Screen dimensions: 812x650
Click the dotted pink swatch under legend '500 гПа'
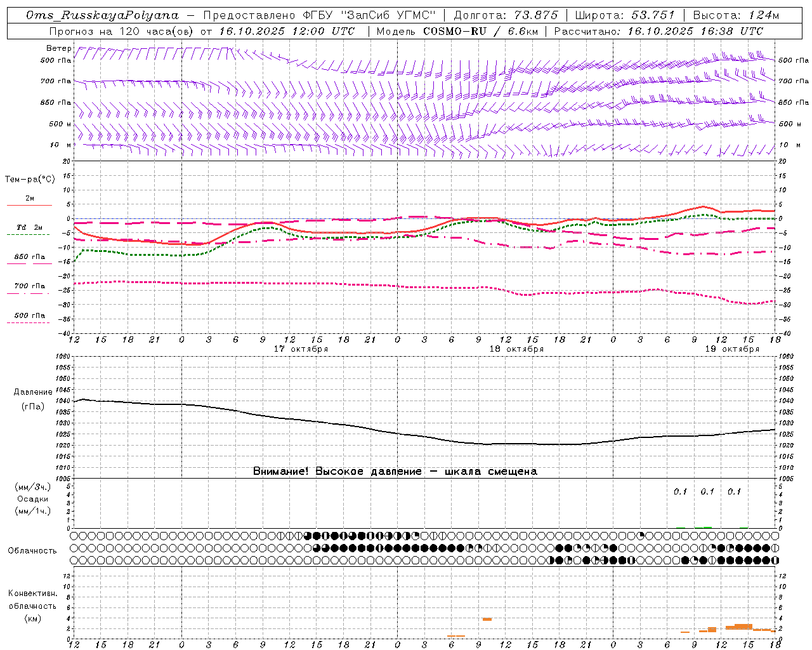tap(28, 322)
